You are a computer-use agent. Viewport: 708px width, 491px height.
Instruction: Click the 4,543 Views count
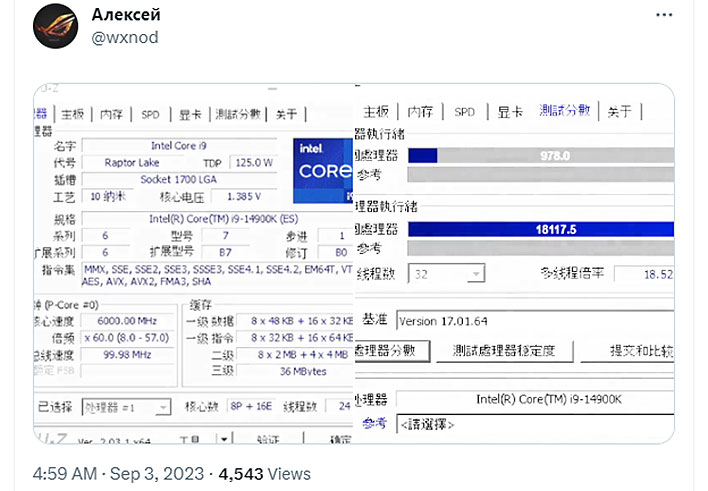(265, 474)
